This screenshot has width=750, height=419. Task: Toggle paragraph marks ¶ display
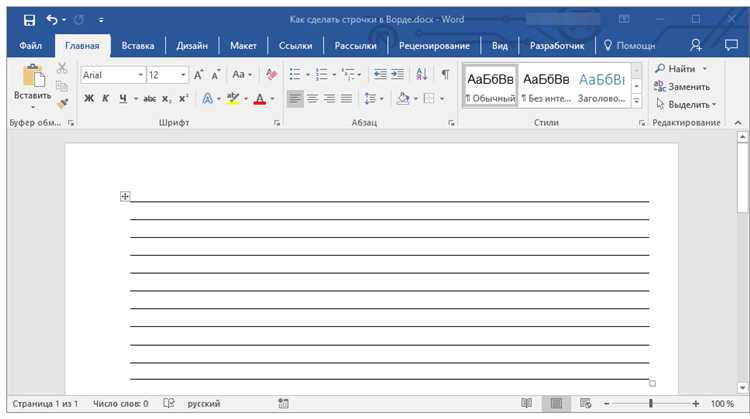click(445, 74)
